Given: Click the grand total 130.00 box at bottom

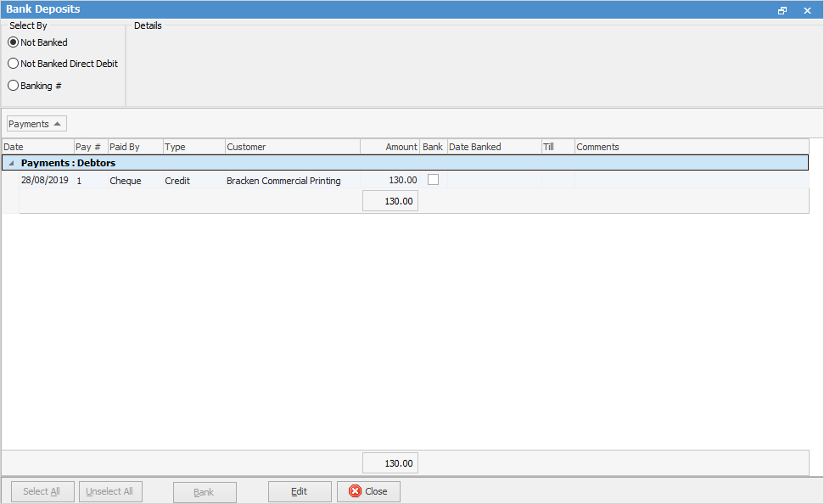Looking at the screenshot, I should click(x=390, y=463).
